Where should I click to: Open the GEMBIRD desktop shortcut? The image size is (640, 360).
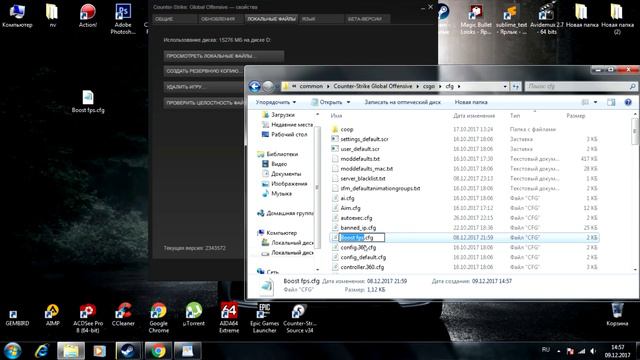click(x=17, y=318)
